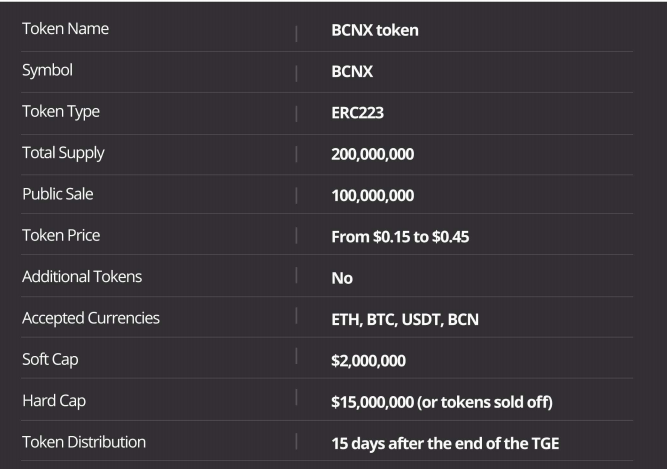Click the "Total Supply" label

tap(63, 153)
